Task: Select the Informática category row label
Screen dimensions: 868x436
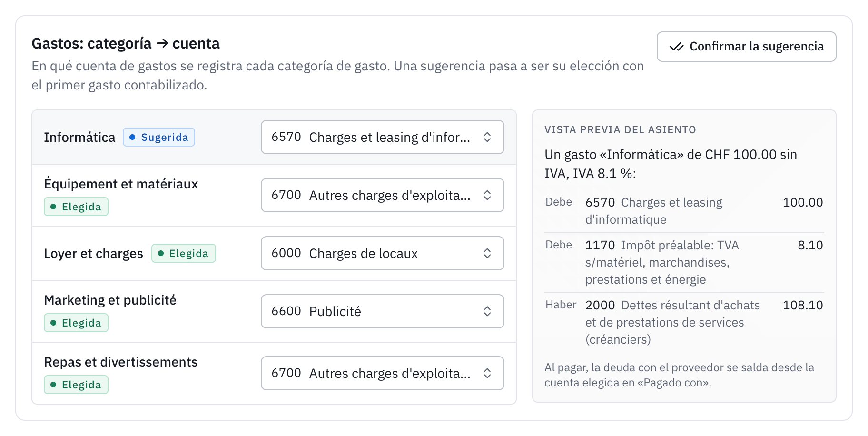Action: [79, 138]
